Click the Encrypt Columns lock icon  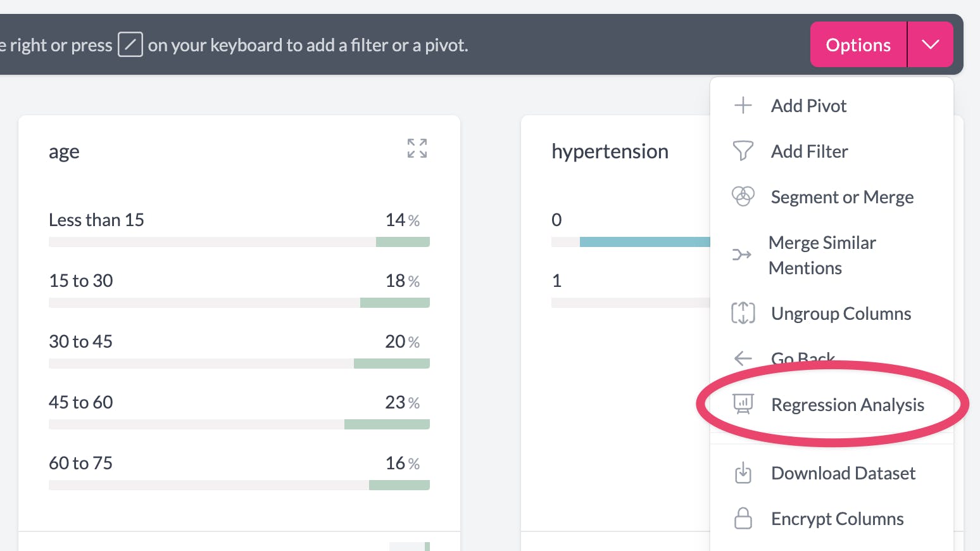click(x=743, y=519)
